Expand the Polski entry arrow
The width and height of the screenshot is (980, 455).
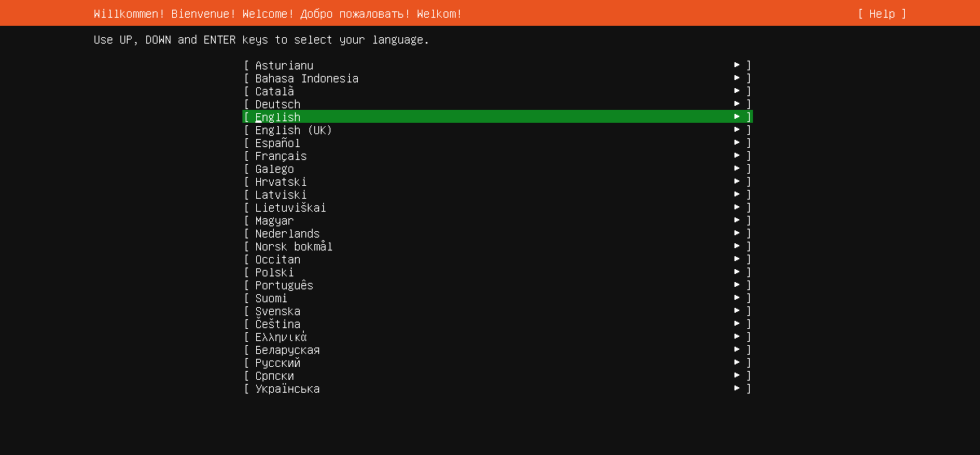point(737,272)
